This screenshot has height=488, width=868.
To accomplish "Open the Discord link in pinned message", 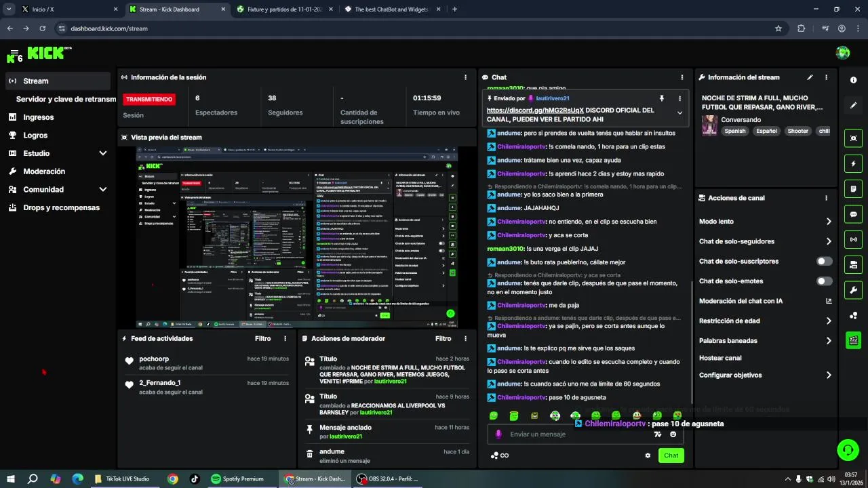I will (534, 110).
